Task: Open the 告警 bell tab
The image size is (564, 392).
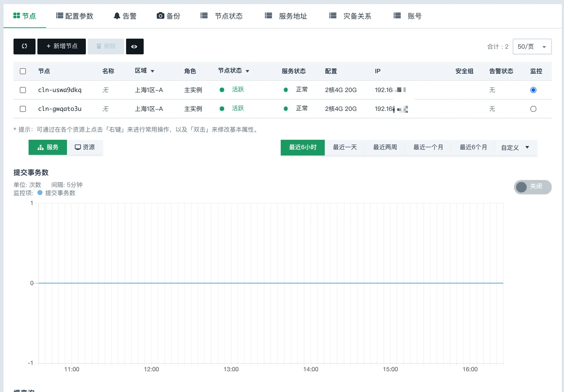Action: coord(125,16)
